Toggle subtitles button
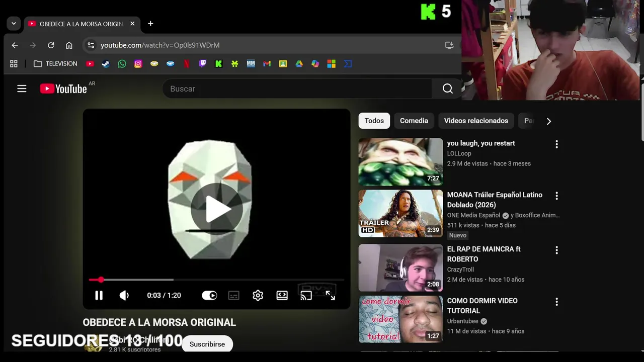 (x=234, y=296)
